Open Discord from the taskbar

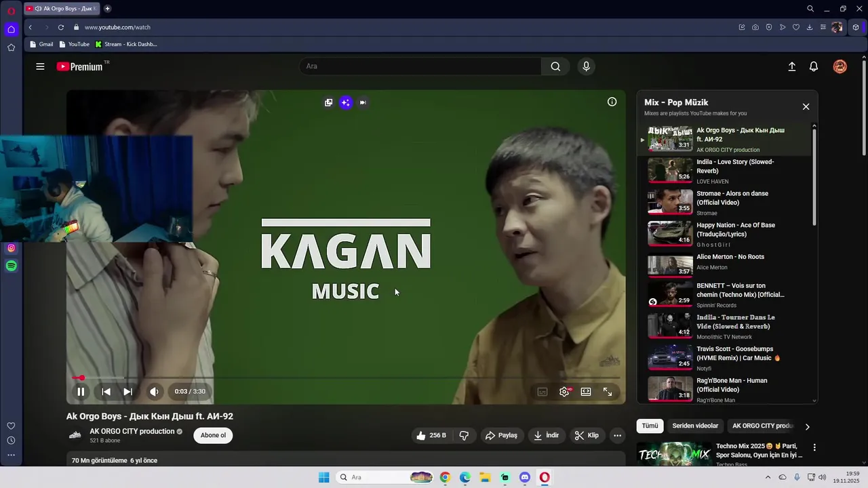pyautogui.click(x=524, y=477)
